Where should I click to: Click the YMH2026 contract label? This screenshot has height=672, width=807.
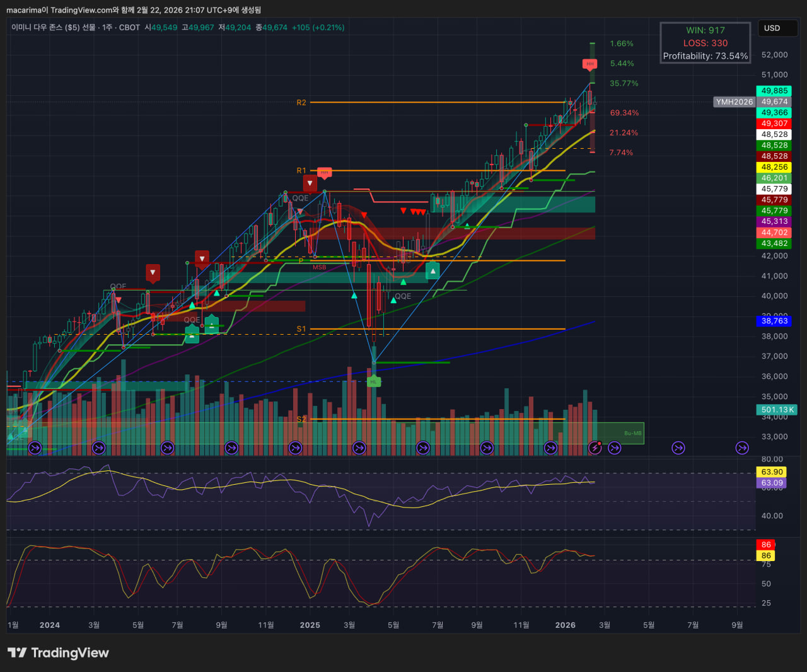click(734, 101)
